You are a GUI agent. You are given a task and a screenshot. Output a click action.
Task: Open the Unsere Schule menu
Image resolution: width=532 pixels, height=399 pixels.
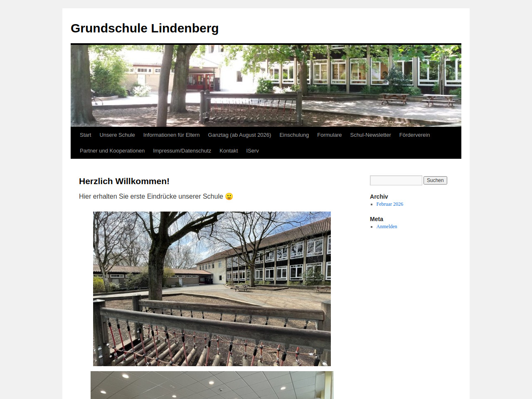tap(117, 135)
